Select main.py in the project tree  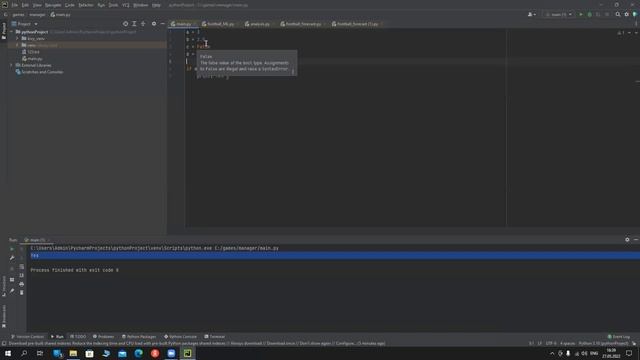(33, 59)
